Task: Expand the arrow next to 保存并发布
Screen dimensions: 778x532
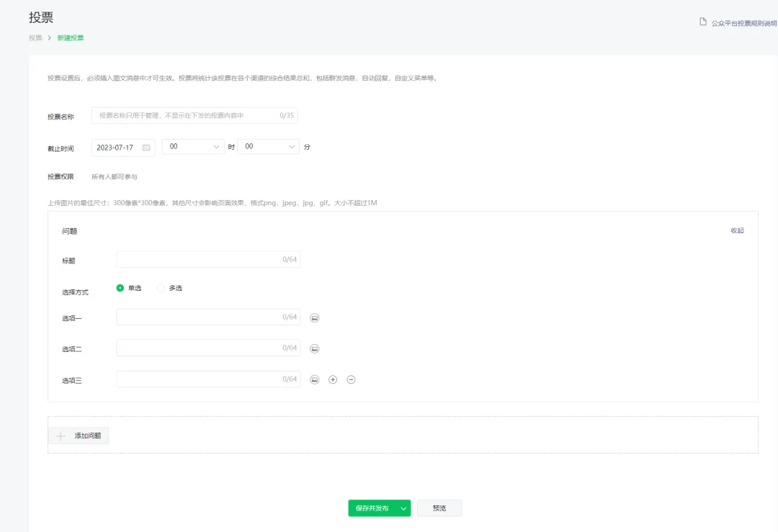Action: [403, 508]
